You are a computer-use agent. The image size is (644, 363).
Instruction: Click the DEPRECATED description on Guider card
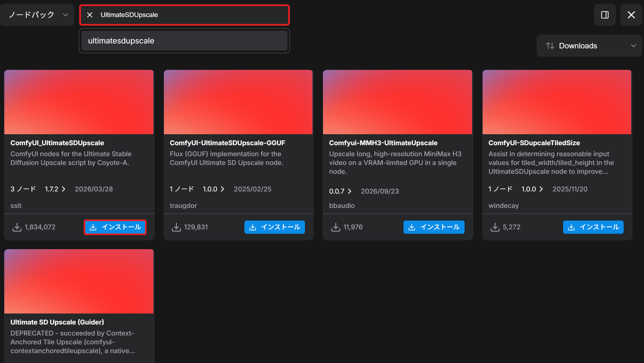click(73, 342)
